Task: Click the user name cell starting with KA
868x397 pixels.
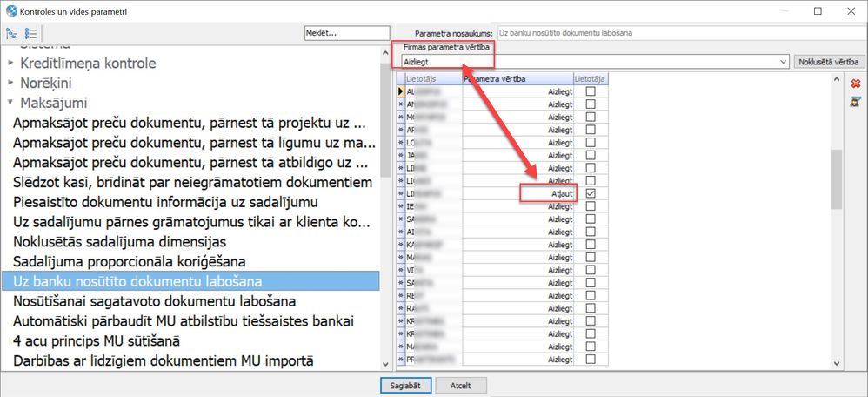Action: point(433,245)
